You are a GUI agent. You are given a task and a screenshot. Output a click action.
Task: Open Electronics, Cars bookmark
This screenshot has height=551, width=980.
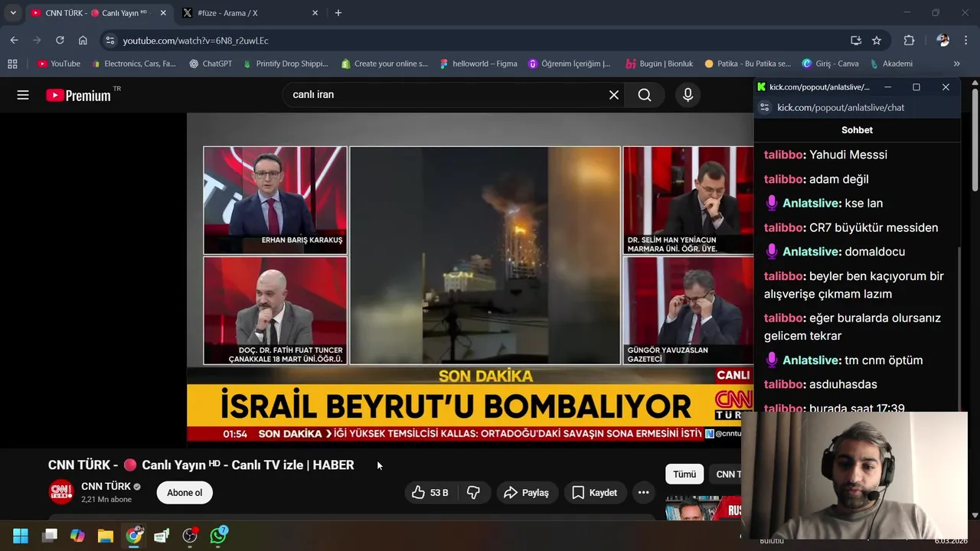click(x=133, y=64)
